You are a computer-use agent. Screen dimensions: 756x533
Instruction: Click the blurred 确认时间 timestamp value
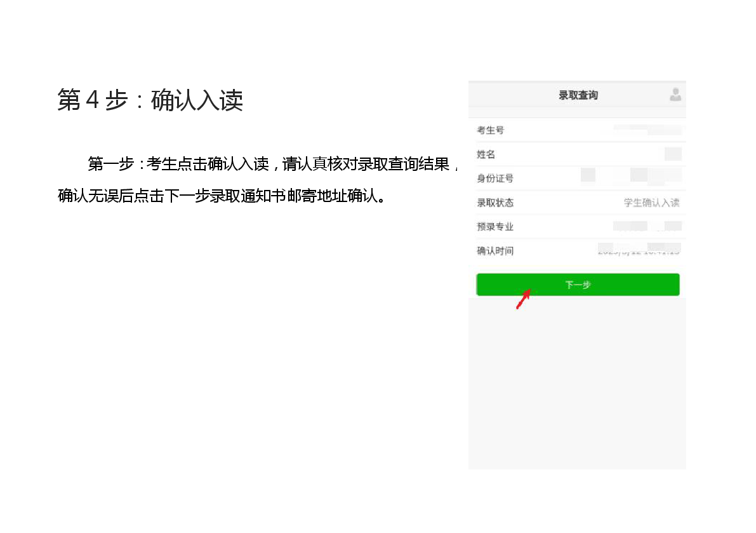(x=639, y=250)
